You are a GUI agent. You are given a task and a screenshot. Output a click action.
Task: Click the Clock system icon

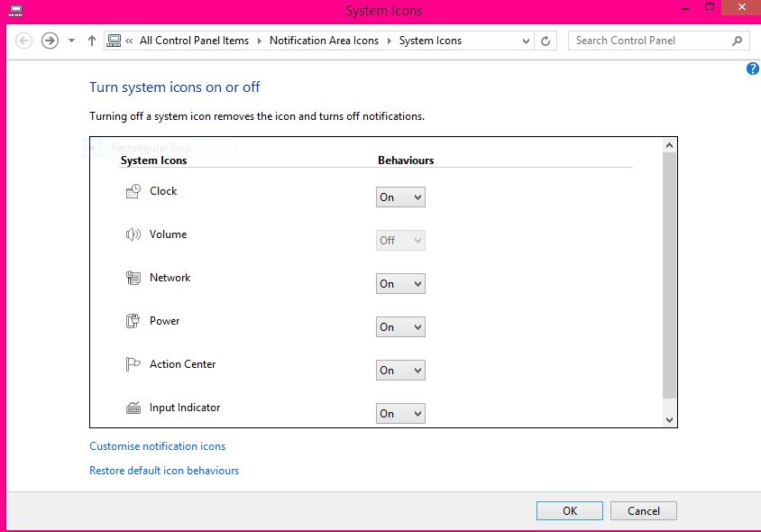(x=132, y=190)
